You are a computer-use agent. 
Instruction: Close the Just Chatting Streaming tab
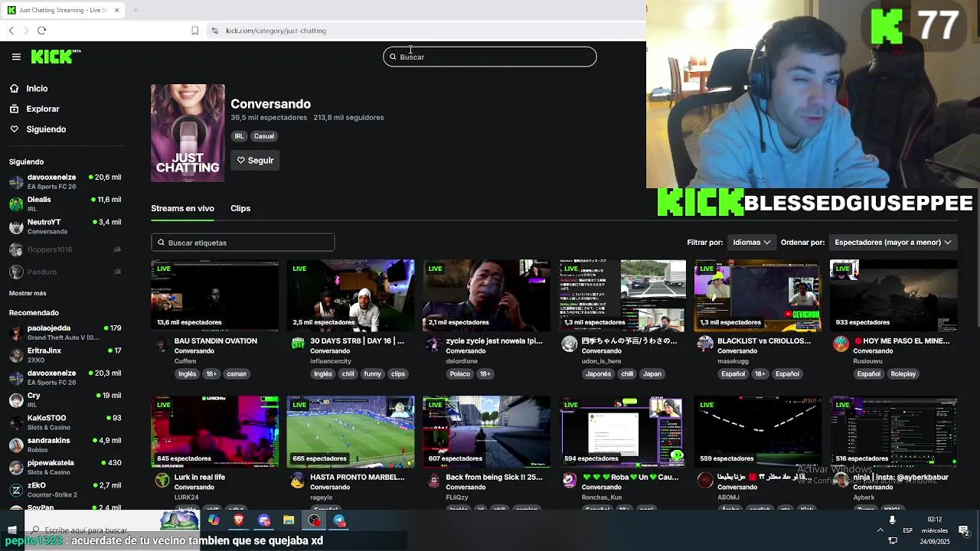click(x=116, y=10)
